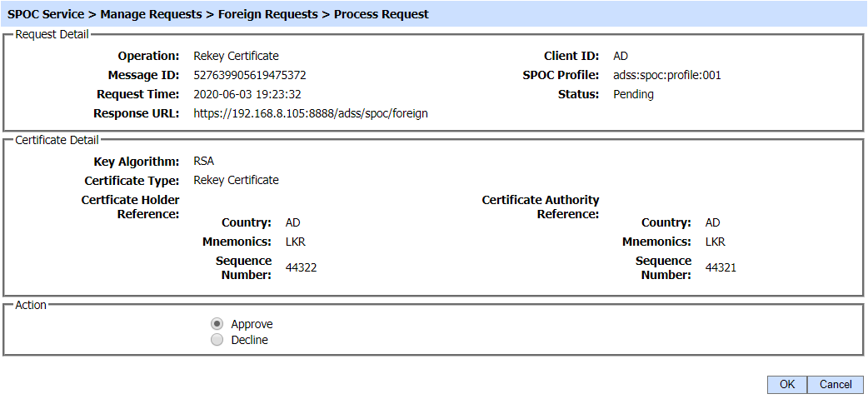This screenshot has height=399, width=868.
Task: Open Manage Requests breadcrumb item
Action: click(150, 14)
